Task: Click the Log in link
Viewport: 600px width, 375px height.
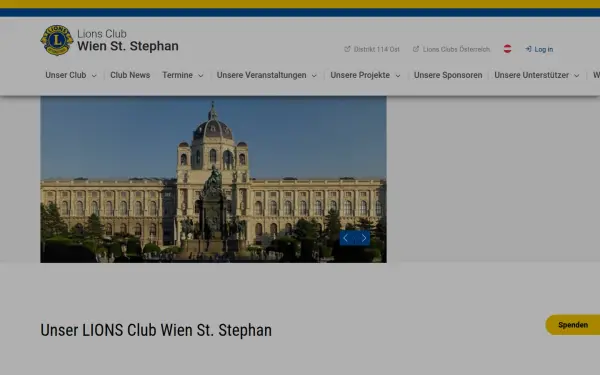Action: click(543, 49)
